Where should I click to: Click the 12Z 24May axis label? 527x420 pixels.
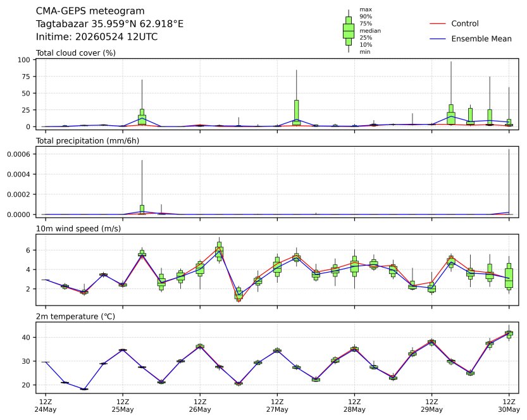[46, 405]
